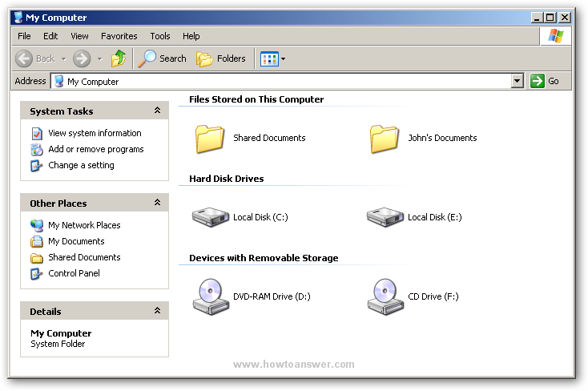Open the Views dropdown arrow

283,59
